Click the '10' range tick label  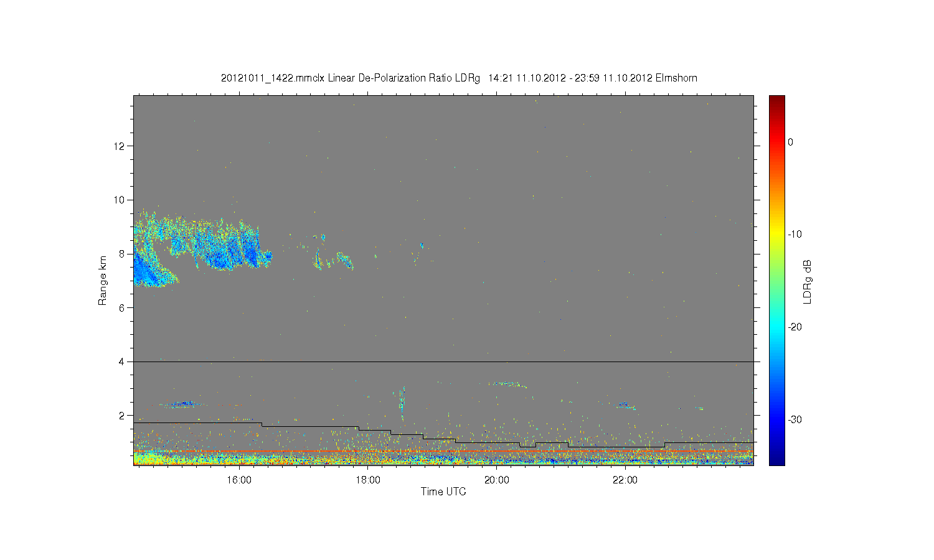120,200
